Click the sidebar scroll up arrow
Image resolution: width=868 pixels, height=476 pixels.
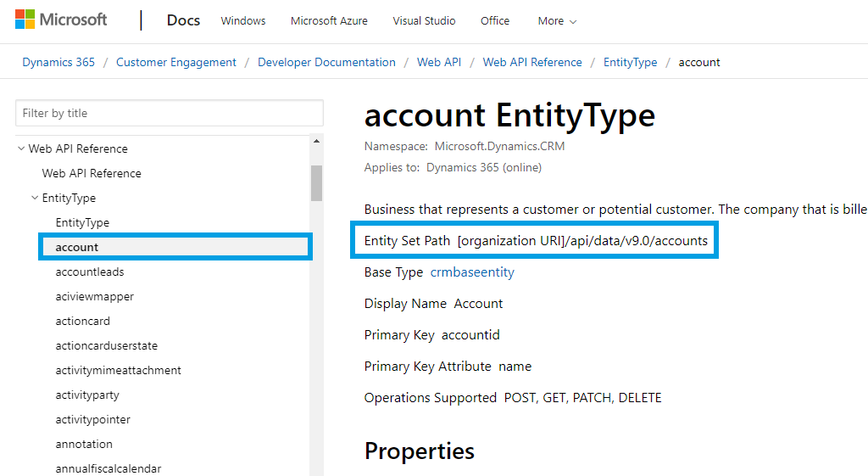click(x=316, y=141)
